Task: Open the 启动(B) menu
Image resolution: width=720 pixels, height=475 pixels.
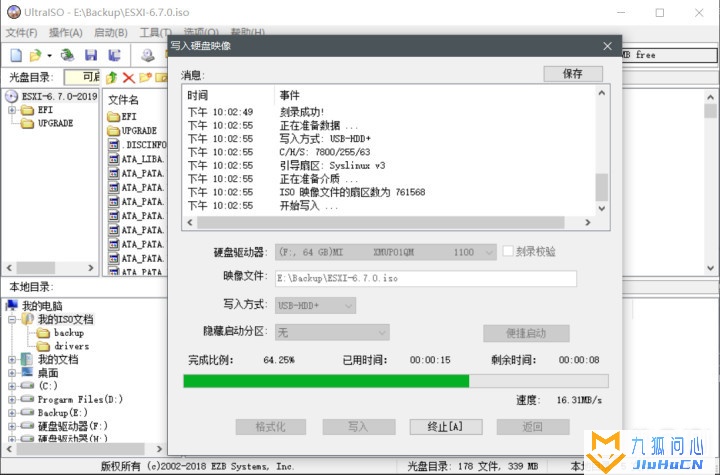Action: [111, 33]
